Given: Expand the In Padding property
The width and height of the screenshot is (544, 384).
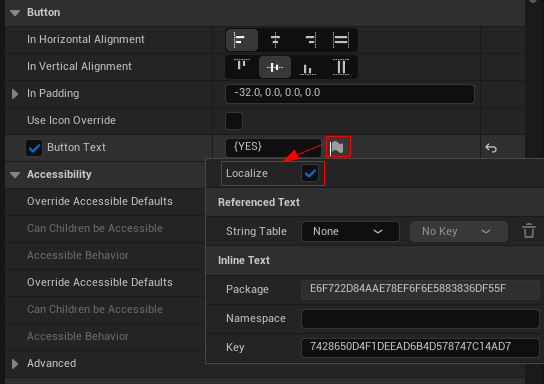Looking at the screenshot, I should (15, 94).
